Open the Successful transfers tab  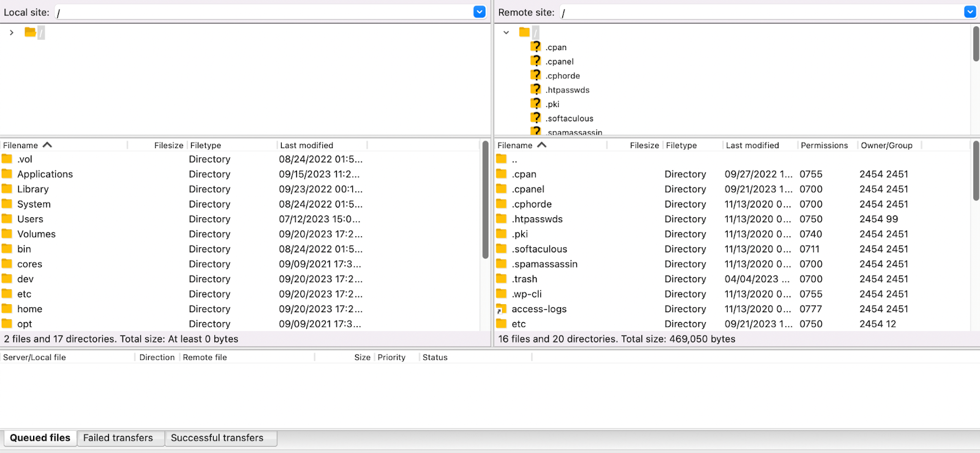217,438
